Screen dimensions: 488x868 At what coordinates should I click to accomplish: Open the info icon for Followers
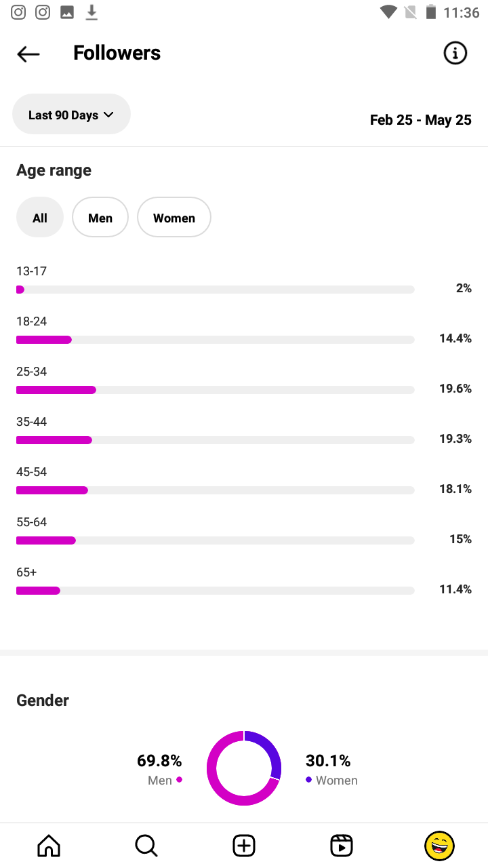point(455,53)
